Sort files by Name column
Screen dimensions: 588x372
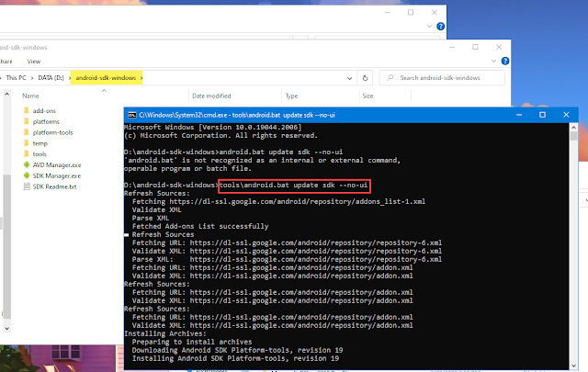(x=30, y=96)
